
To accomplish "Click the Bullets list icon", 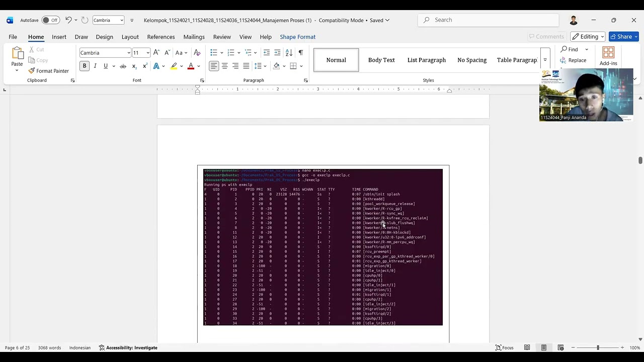I will pyautogui.click(x=214, y=53).
